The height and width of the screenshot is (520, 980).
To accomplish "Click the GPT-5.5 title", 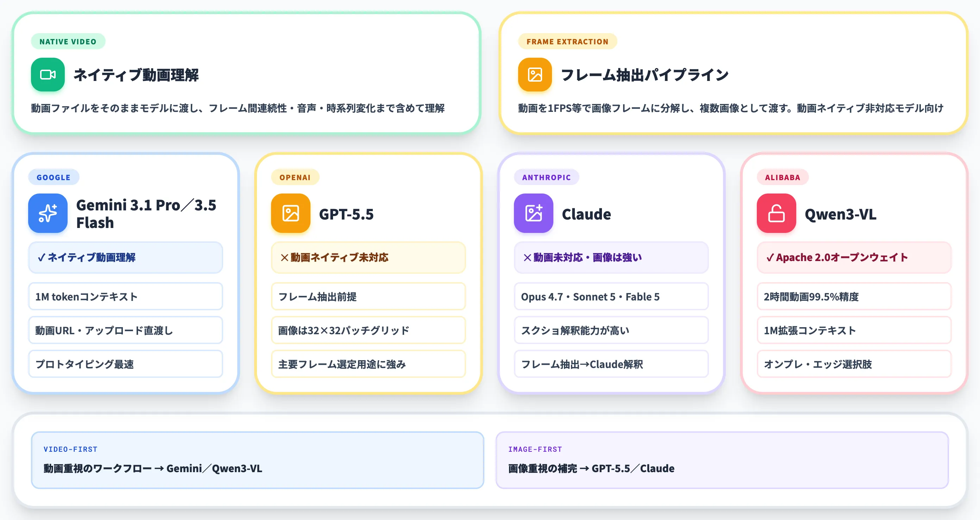I will pos(346,214).
